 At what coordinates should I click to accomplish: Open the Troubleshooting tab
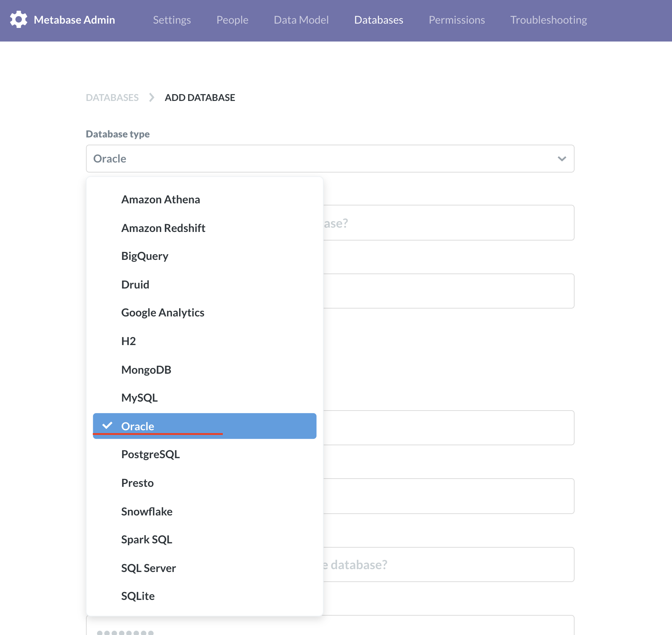click(x=549, y=20)
